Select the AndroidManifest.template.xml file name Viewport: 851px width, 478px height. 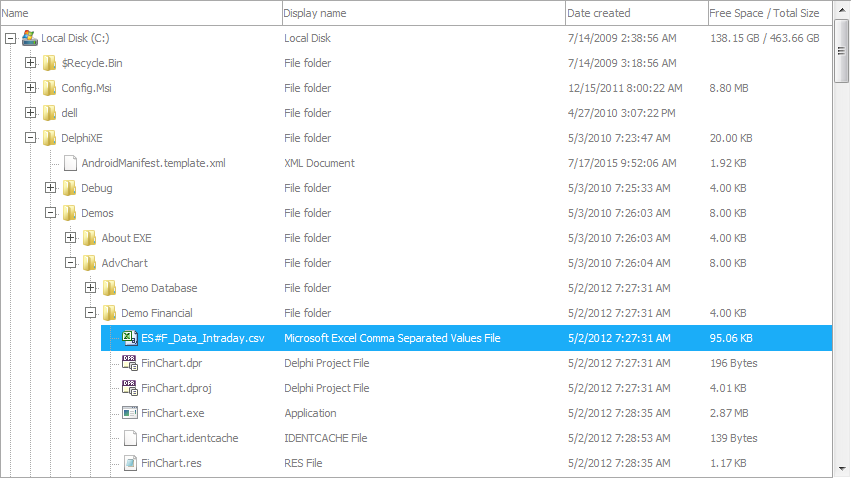[x=154, y=163]
